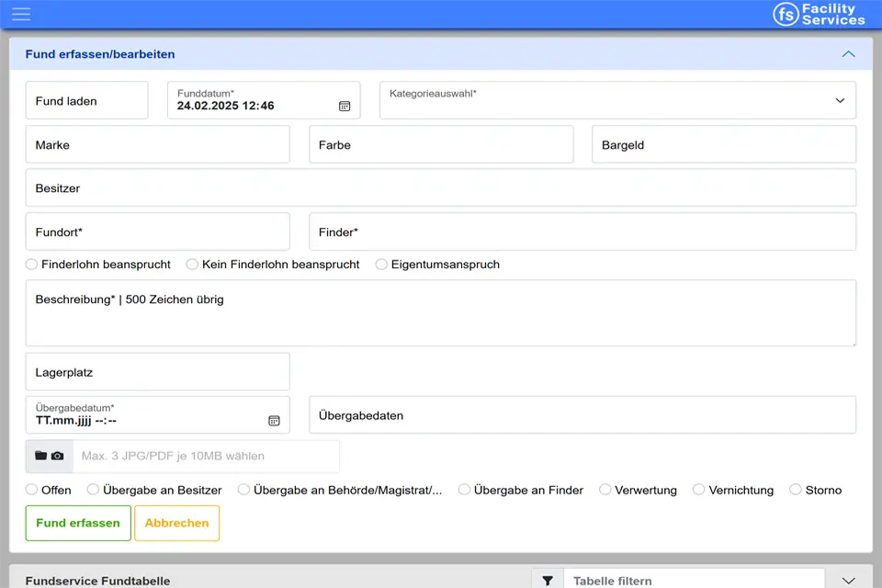Focus the Bargeld input field
This screenshot has height=588, width=882.
(x=724, y=144)
